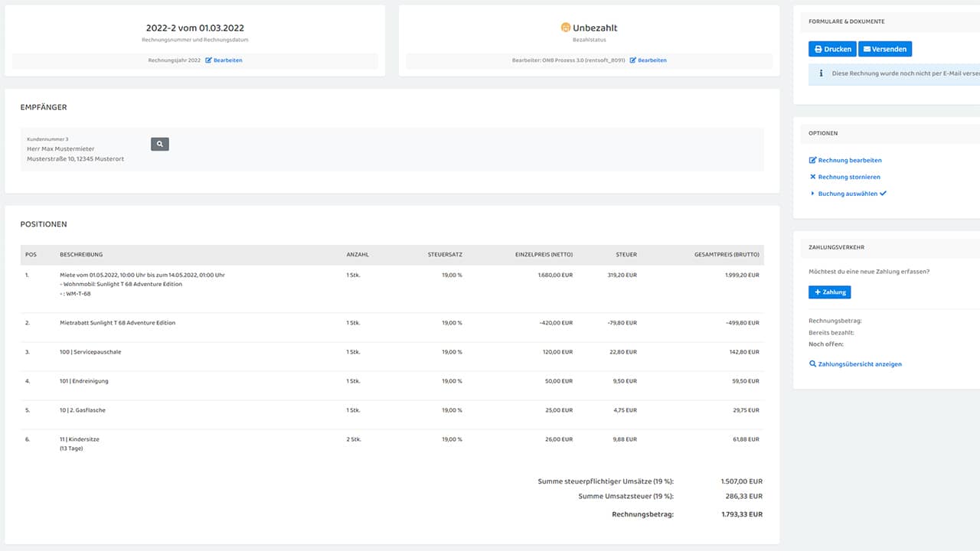Screen dimensions: 980x551
Task: Add a new payment with Zahlung button
Action: [x=829, y=292]
